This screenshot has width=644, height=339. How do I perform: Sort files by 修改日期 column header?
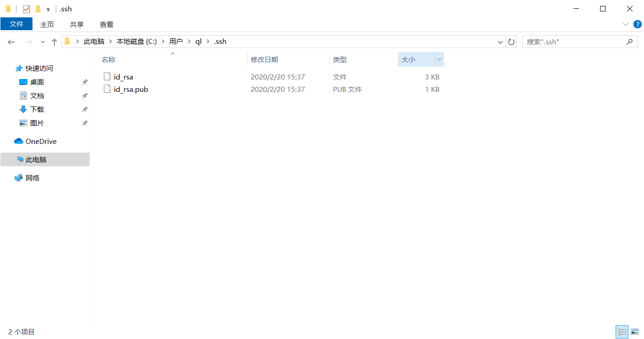pyautogui.click(x=264, y=59)
